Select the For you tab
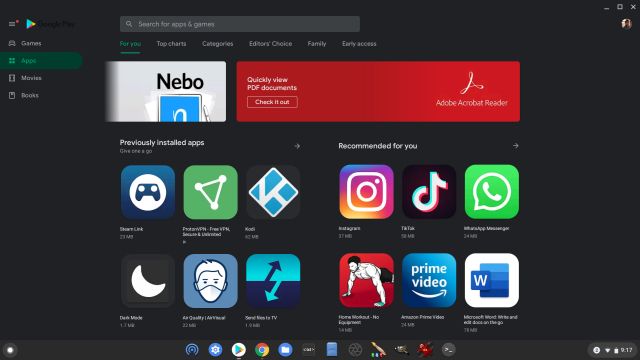 click(x=130, y=44)
